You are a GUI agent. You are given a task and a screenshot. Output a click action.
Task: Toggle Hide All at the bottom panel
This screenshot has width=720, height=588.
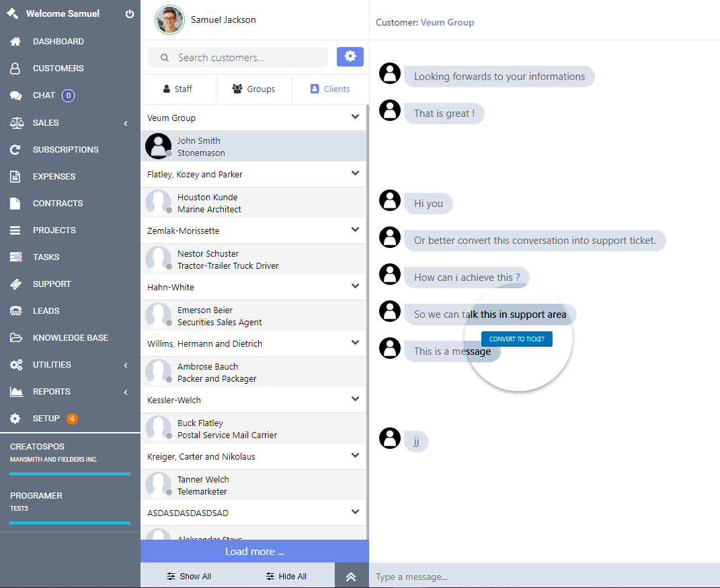point(286,576)
